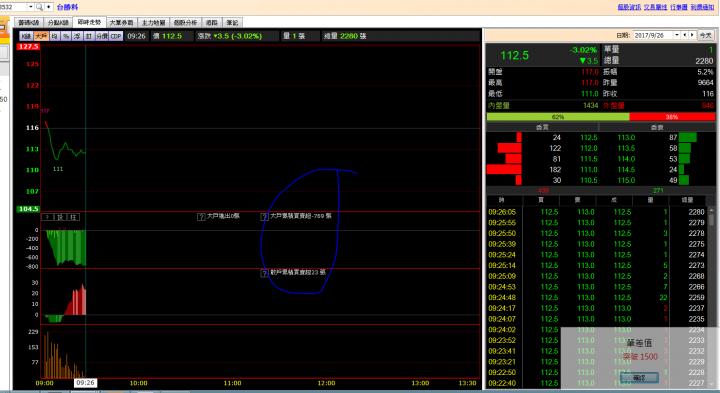This screenshot has width=720, height=393.
Task: Open the first tab left of 分點K線
Action: click(x=28, y=22)
